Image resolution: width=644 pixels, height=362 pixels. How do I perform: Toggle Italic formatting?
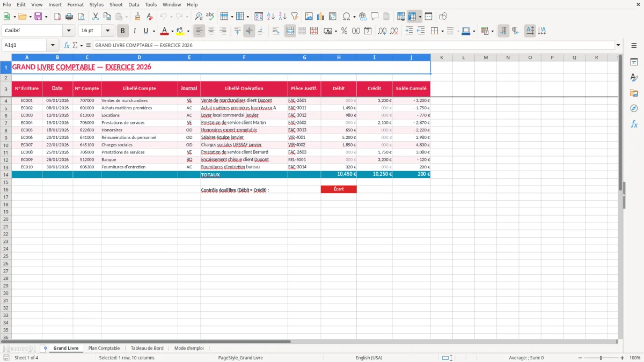135,31
